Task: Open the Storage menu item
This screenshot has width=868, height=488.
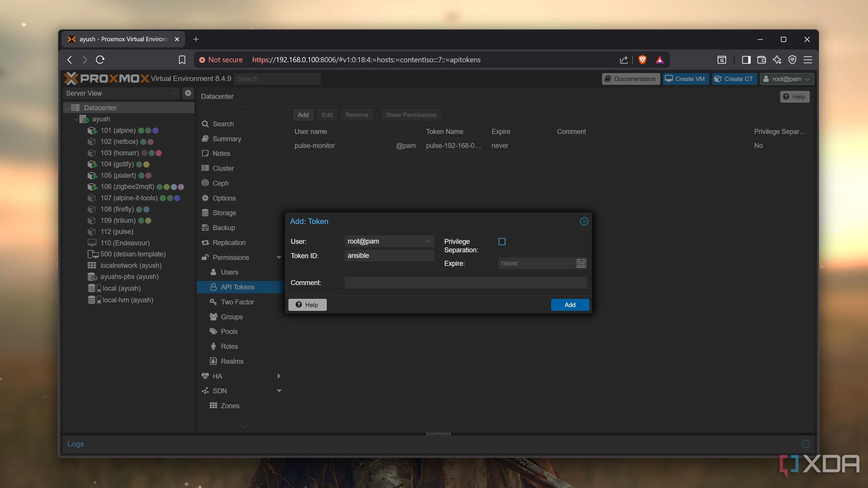Action: (224, 213)
